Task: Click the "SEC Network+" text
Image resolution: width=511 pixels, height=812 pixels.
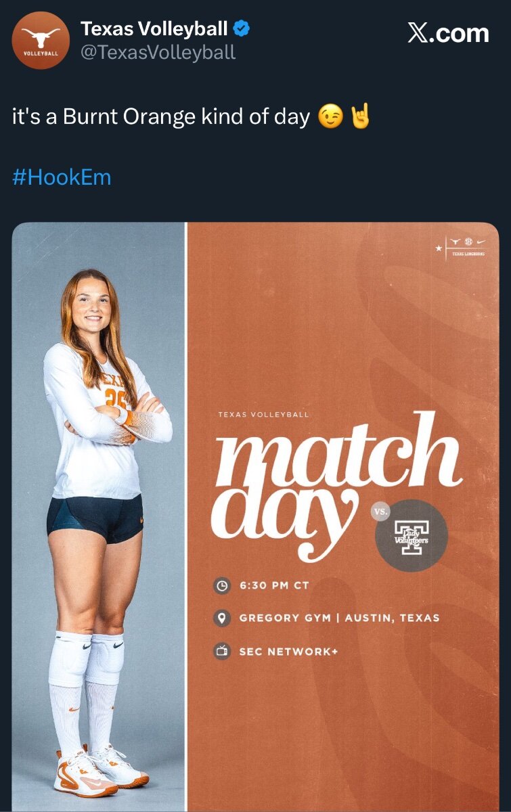Action: tap(288, 652)
